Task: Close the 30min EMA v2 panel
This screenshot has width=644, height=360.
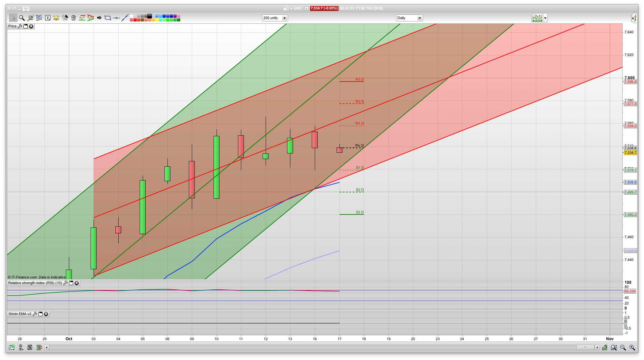Action: pos(46,314)
